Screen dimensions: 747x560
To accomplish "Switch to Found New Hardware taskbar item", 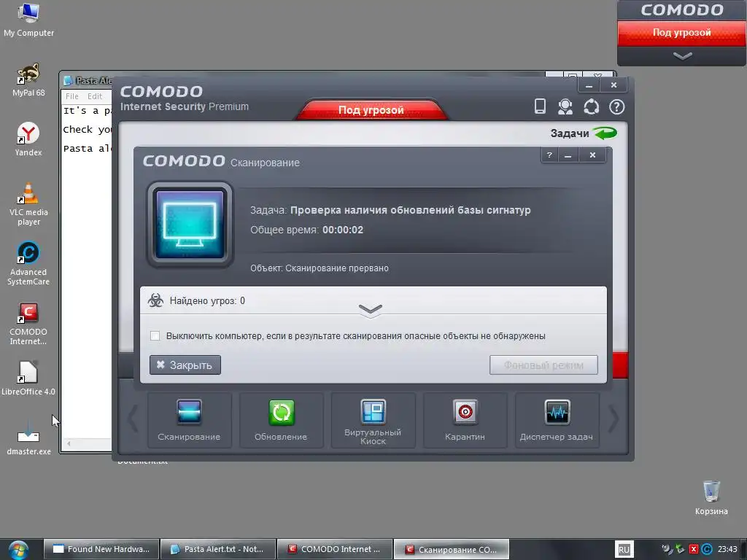I will coord(101,549).
